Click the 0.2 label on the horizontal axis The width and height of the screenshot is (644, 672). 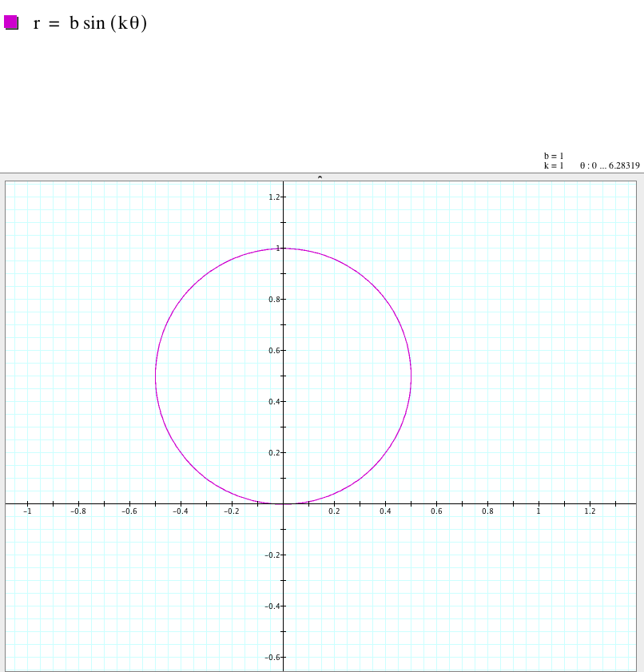point(334,511)
